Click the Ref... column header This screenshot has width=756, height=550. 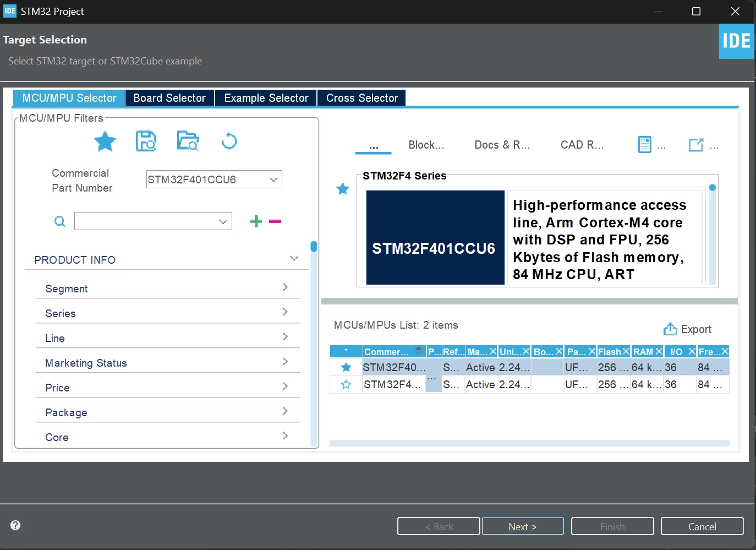coord(453,352)
